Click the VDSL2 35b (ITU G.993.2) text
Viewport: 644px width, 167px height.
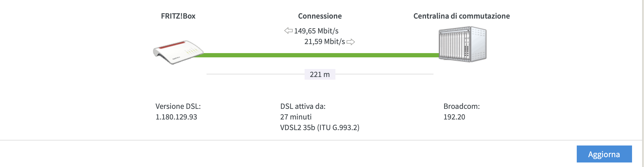(320, 127)
